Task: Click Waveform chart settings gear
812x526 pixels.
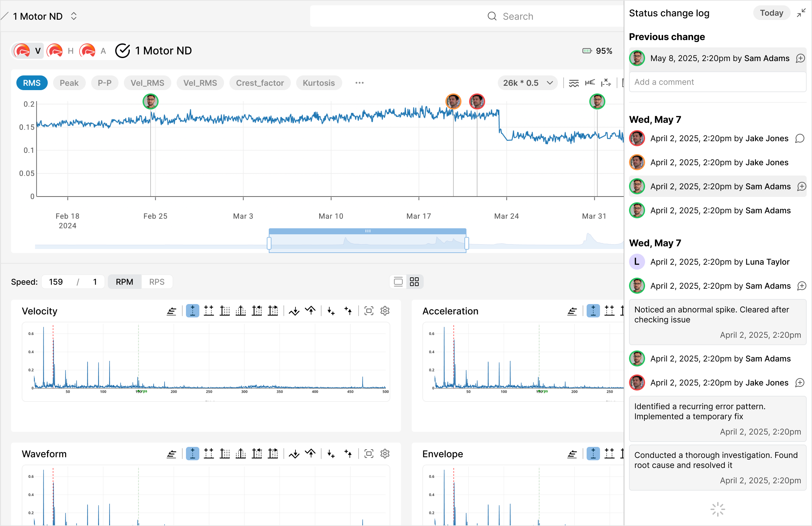Action: tap(385, 454)
